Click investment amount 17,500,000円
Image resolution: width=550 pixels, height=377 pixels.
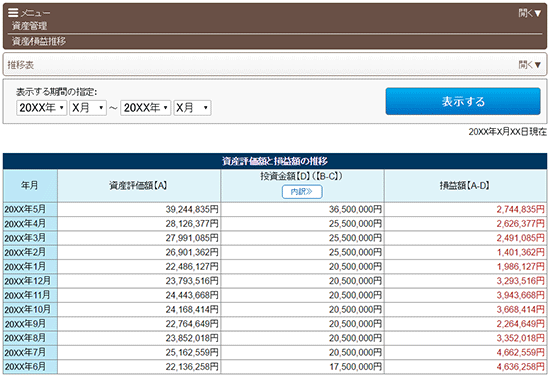coord(355,367)
